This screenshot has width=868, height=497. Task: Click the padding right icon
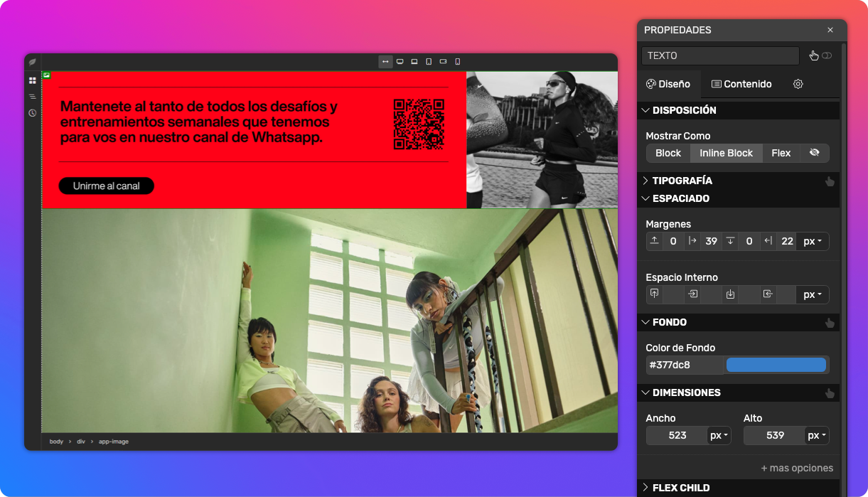click(692, 294)
